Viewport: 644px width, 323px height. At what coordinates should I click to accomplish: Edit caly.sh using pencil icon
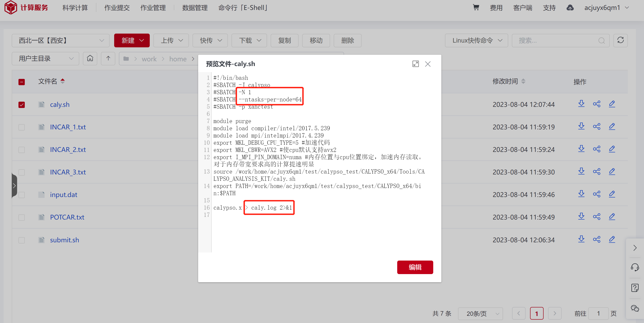612,104
